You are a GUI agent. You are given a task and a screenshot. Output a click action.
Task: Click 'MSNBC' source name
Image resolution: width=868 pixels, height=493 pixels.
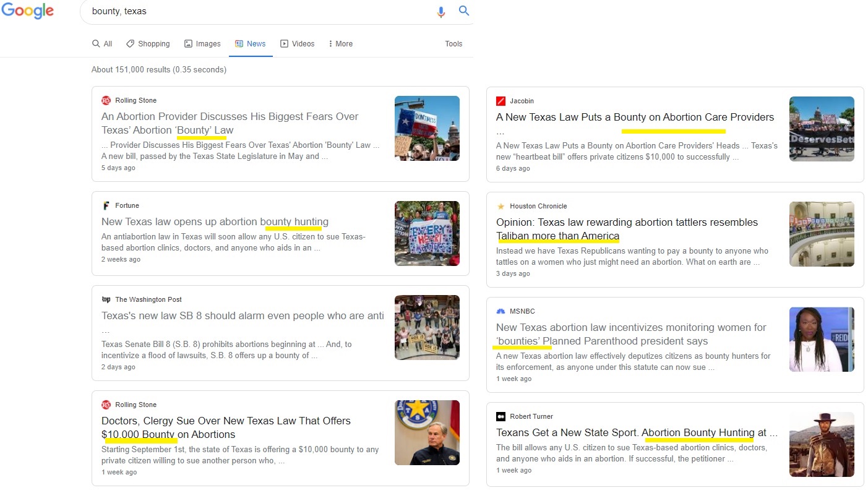pos(523,311)
